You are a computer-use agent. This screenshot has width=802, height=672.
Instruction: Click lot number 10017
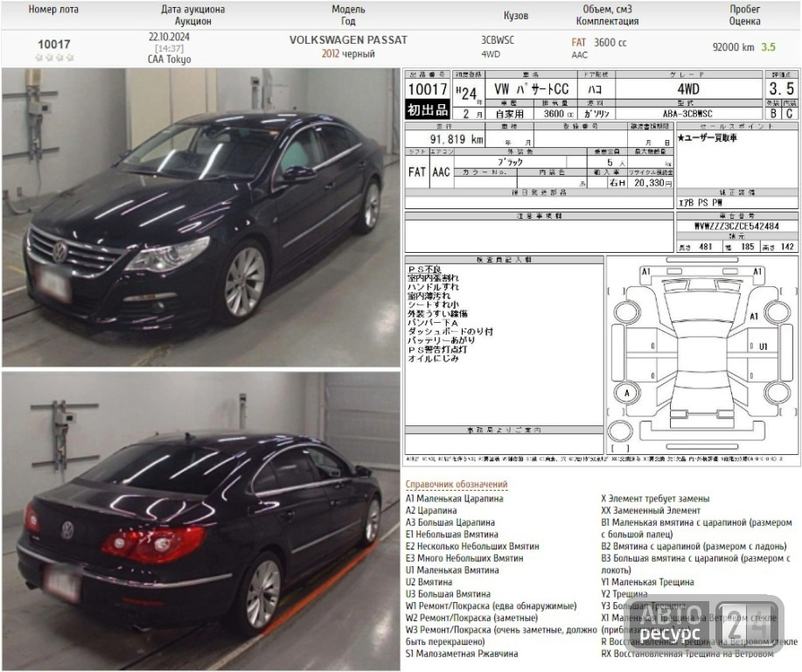53,45
